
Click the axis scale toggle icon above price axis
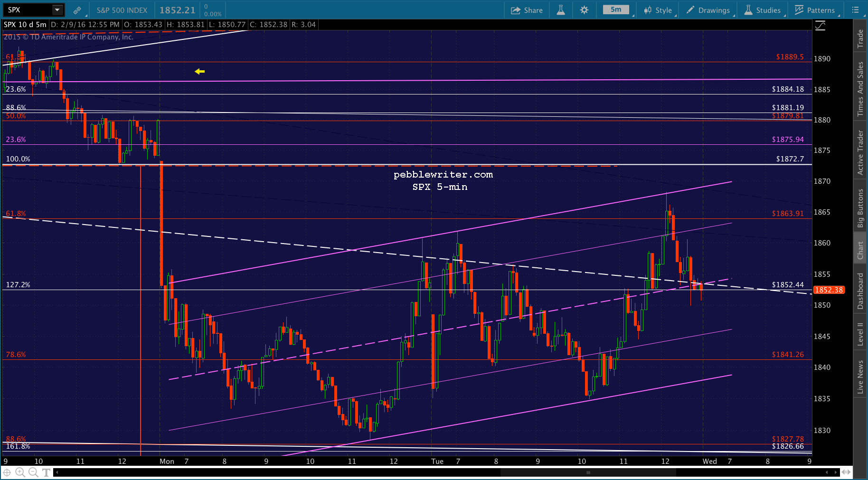coord(820,26)
